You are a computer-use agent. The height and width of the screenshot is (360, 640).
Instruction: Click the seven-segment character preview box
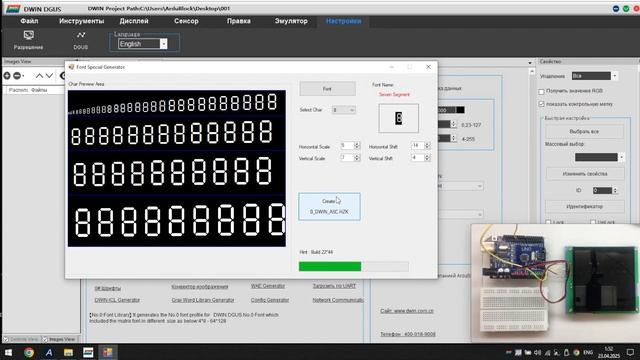click(x=398, y=118)
